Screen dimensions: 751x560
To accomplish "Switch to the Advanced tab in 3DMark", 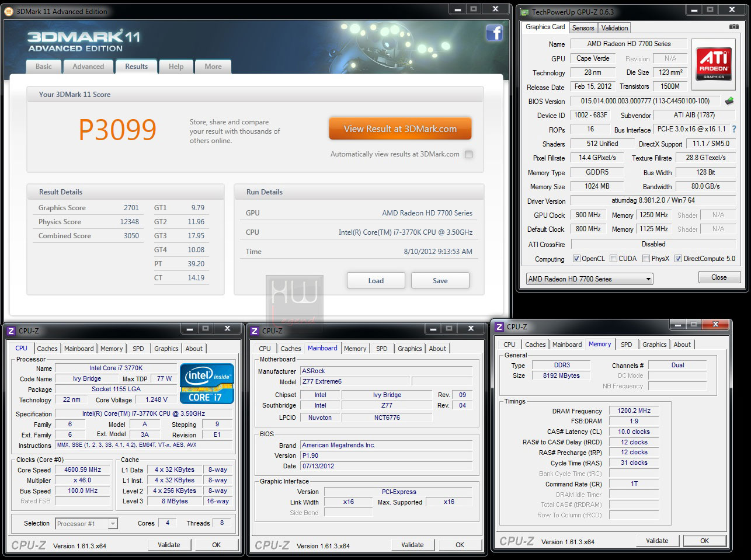I will coord(88,67).
